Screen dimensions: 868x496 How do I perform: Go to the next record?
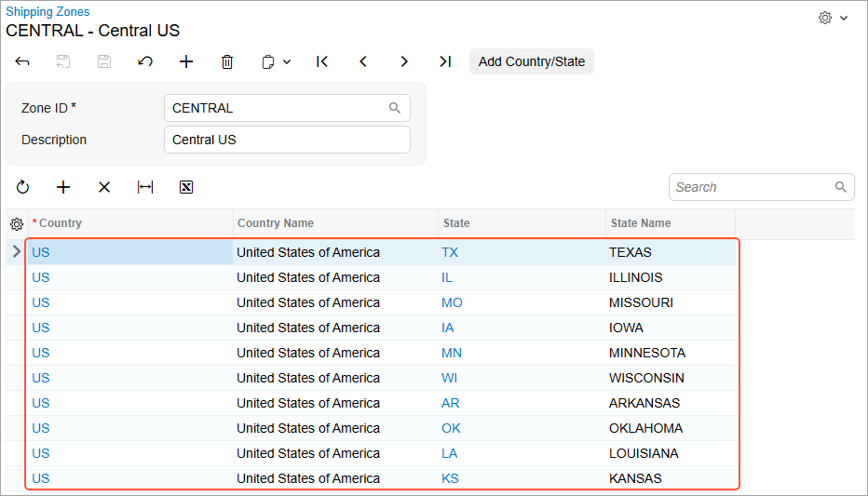pos(404,61)
